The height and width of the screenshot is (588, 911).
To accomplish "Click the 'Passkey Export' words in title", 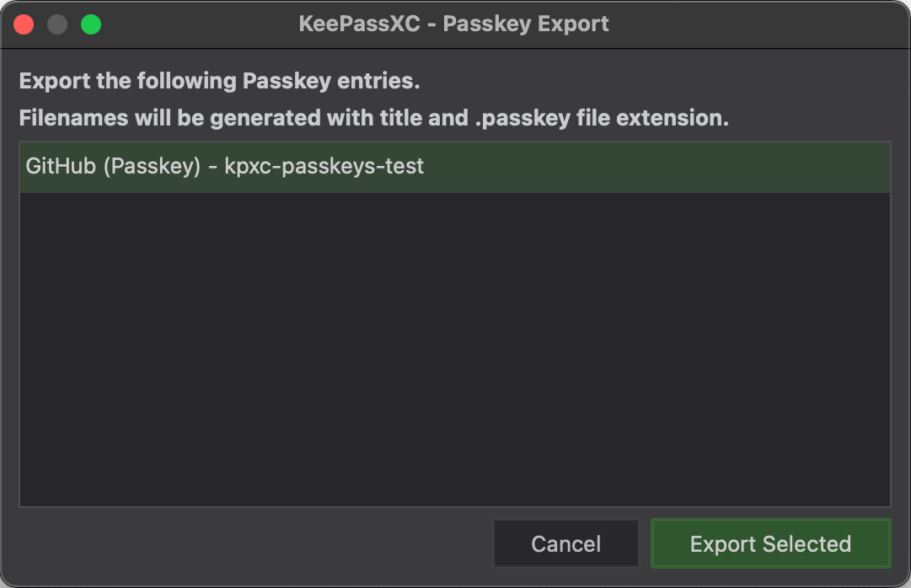I will tap(526, 24).
